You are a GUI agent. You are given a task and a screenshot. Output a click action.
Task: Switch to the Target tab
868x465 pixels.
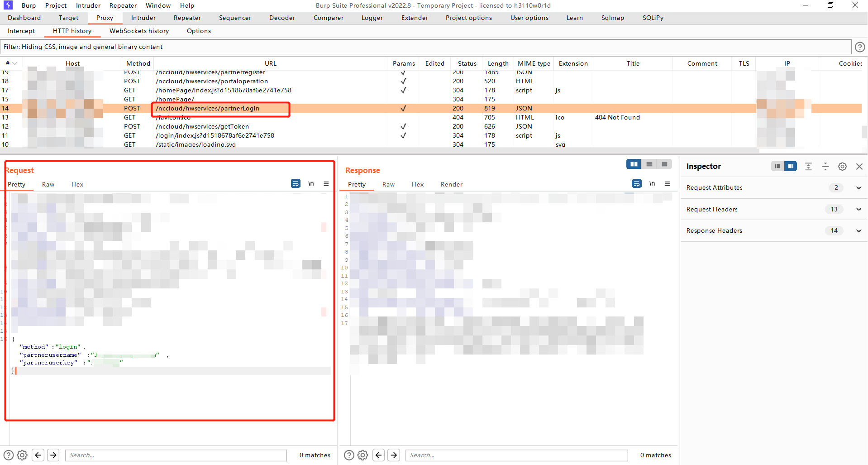(x=68, y=18)
